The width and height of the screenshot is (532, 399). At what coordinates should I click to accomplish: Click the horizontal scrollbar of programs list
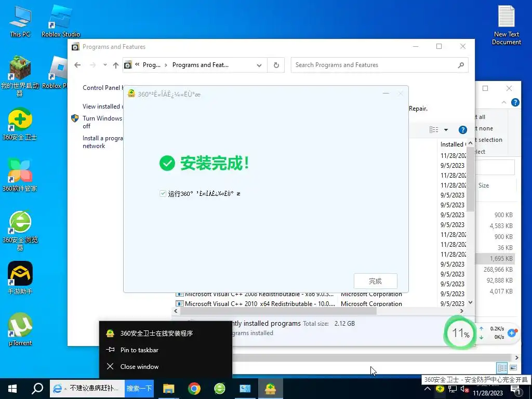click(x=278, y=311)
